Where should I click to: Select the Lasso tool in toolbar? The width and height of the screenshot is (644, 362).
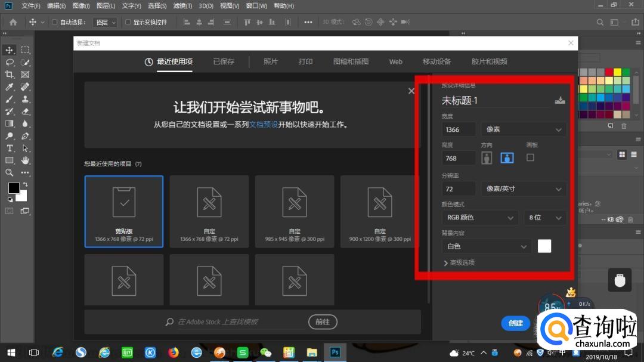pos(10,62)
